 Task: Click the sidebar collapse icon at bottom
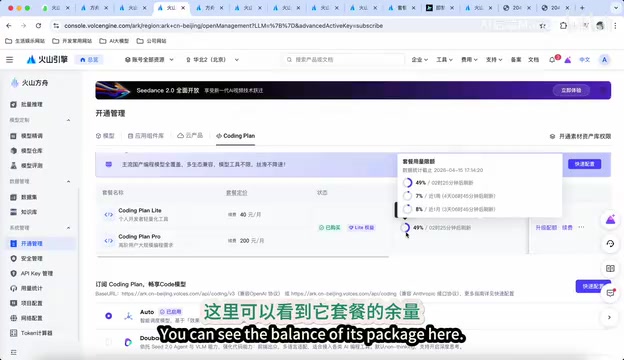[14, 352]
